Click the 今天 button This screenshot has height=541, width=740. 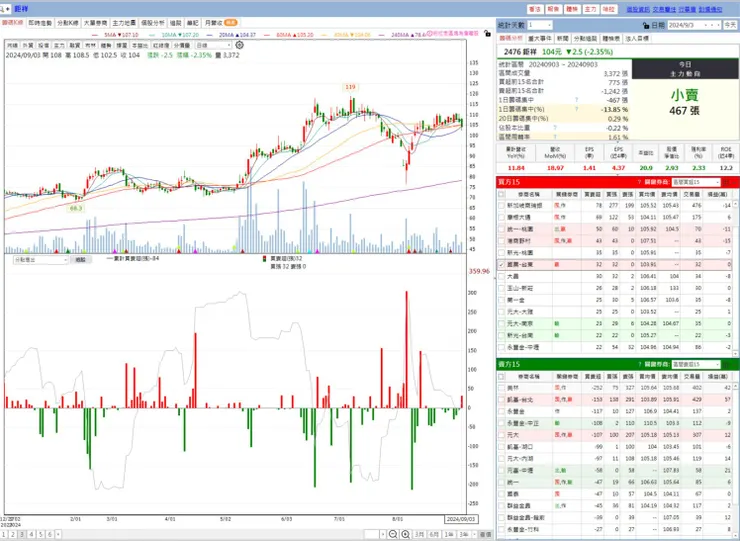pyautogui.click(x=730, y=25)
